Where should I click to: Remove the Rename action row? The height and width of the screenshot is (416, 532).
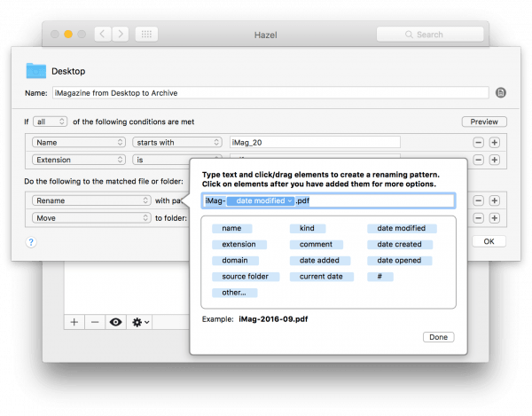tap(479, 200)
